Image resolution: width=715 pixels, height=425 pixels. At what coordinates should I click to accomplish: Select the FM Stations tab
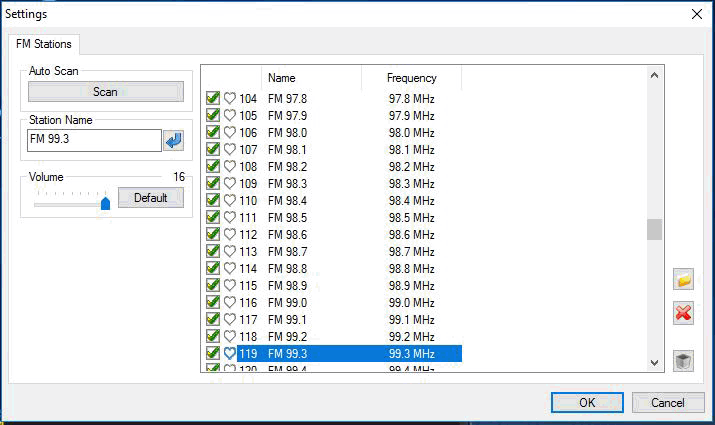[x=43, y=44]
